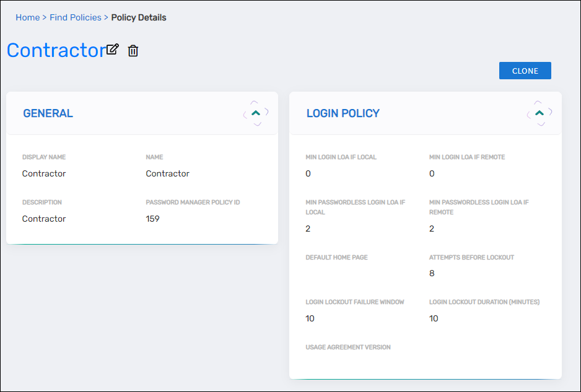
Task: Select the Policy Details breadcrumb entry
Action: pos(138,17)
